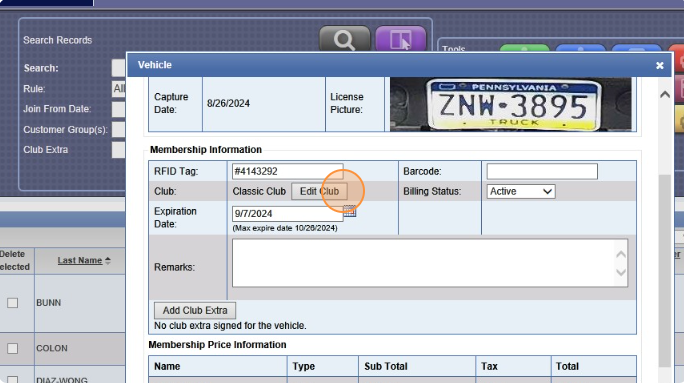The width and height of the screenshot is (684, 386).
Task: Click the Edit Club button
Action: click(319, 191)
